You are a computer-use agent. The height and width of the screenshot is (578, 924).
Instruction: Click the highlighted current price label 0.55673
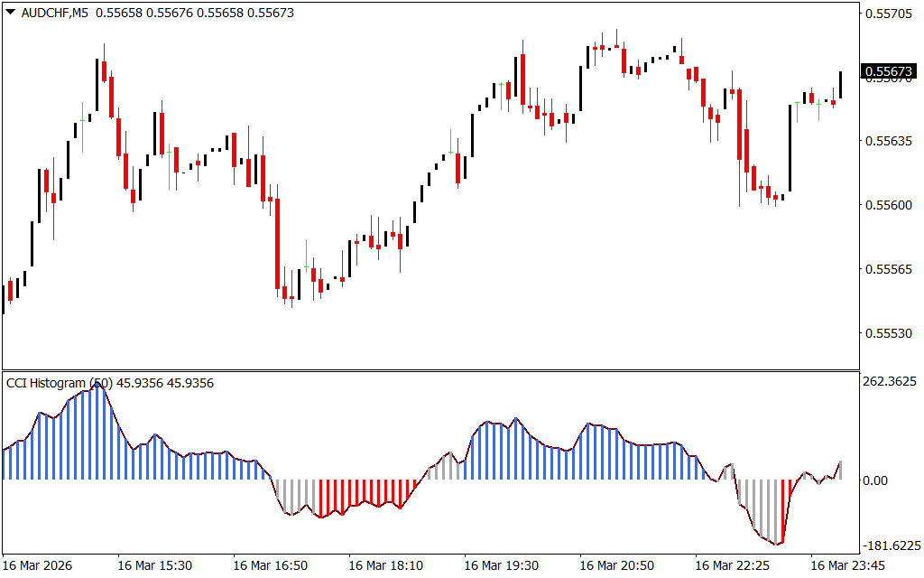[x=889, y=71]
